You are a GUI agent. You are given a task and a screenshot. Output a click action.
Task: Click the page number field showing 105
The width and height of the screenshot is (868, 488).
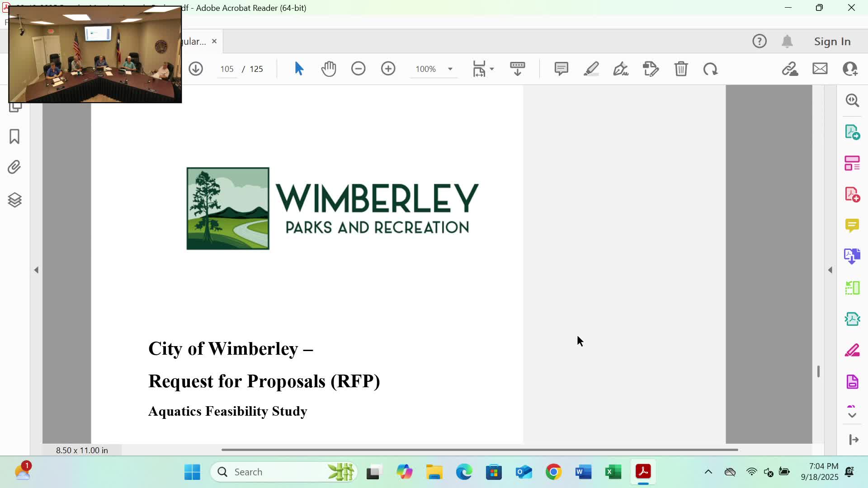point(226,69)
